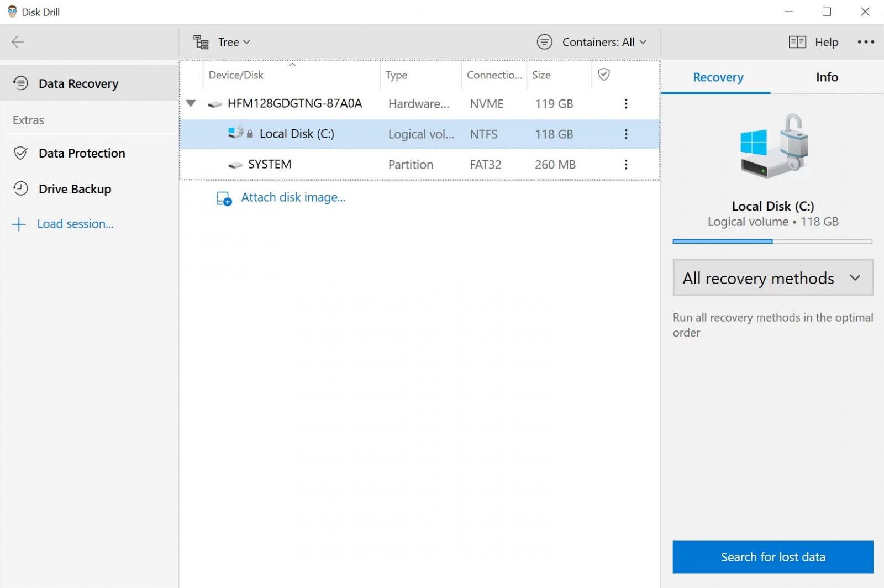Click the shield protection column icon

pos(604,75)
